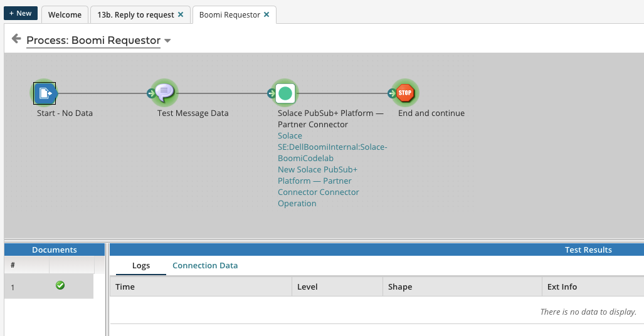Click input arrow on Message shape
Image resolution: width=644 pixels, height=336 pixels.
tap(151, 94)
